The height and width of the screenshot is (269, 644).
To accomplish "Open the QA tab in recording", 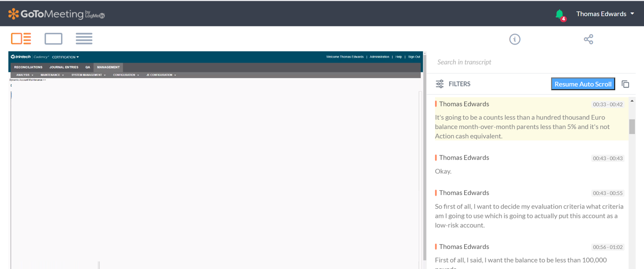I will point(88,67).
